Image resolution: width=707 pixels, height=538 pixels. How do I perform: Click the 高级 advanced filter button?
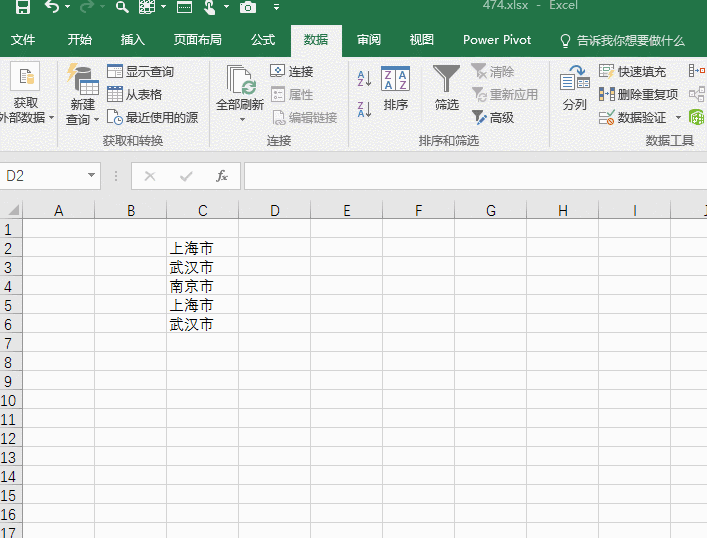(x=493, y=118)
